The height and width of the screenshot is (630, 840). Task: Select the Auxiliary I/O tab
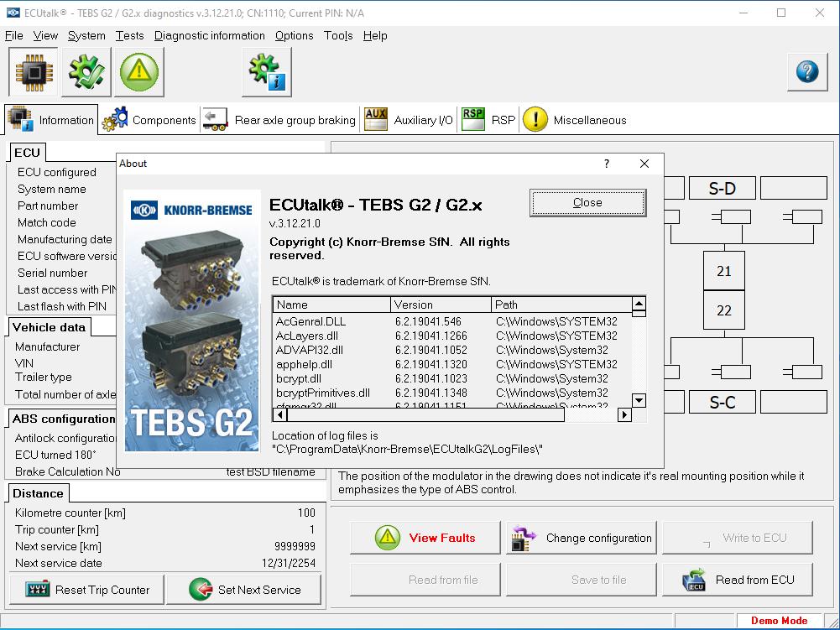(x=409, y=120)
